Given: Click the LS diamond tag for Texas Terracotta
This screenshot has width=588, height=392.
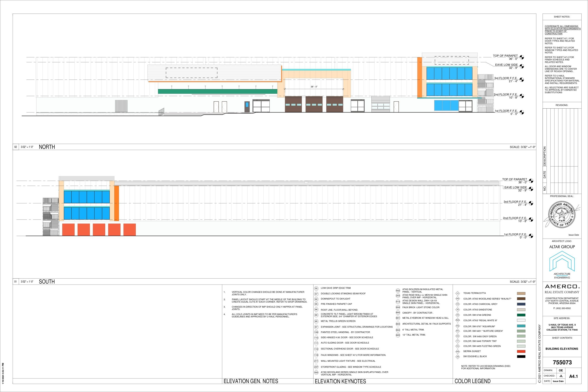Looking at the screenshot, I should (x=458, y=293).
